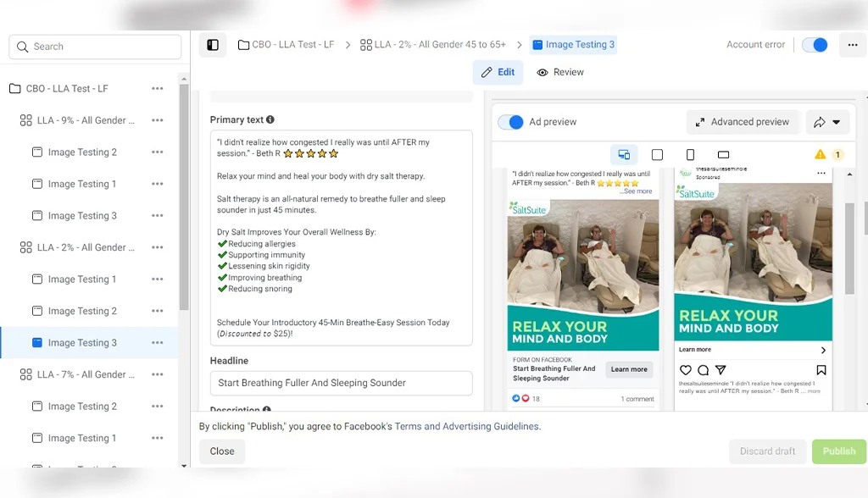Select the vertical story preview icon

tap(690, 154)
